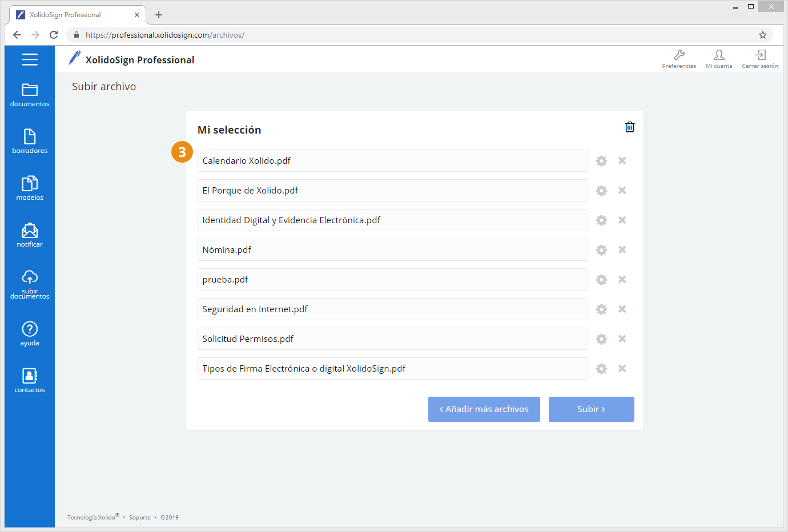Select subir documentos in the sidebar
Image resolution: width=788 pixels, height=532 pixels.
coord(30,284)
